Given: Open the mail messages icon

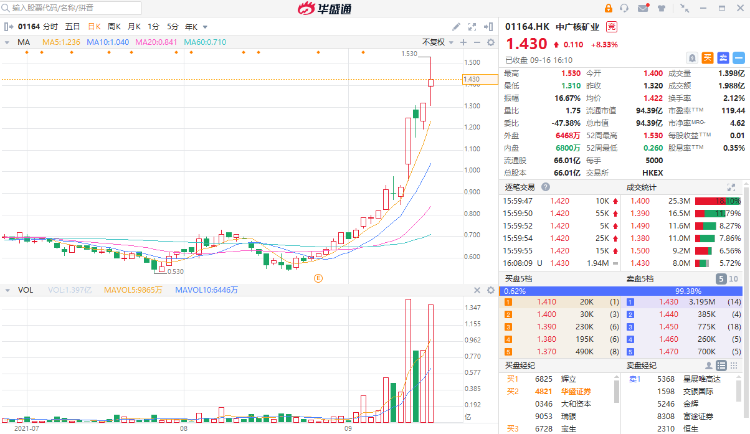Looking at the screenshot, I should (x=643, y=8).
